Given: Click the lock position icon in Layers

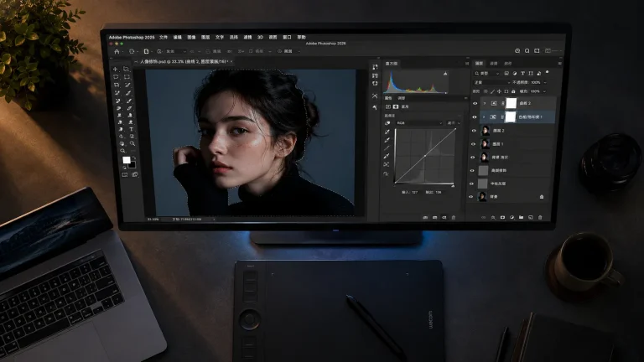Looking at the screenshot, I should click(499, 91).
